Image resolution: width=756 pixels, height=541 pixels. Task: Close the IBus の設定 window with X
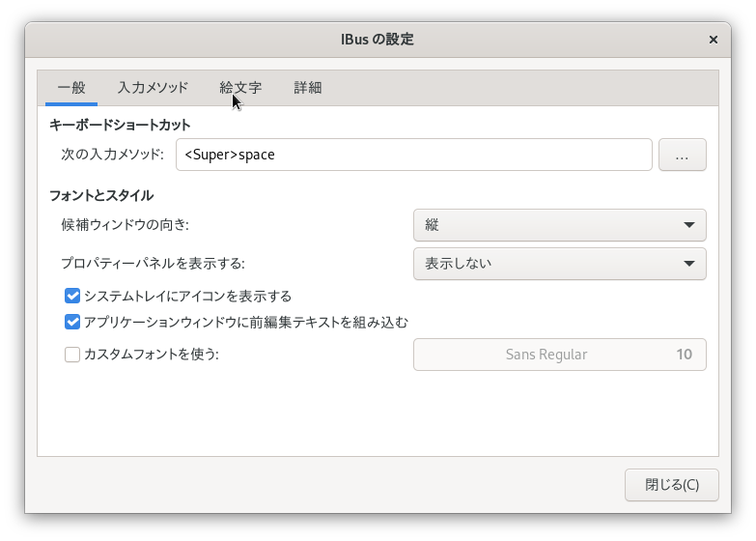point(714,40)
